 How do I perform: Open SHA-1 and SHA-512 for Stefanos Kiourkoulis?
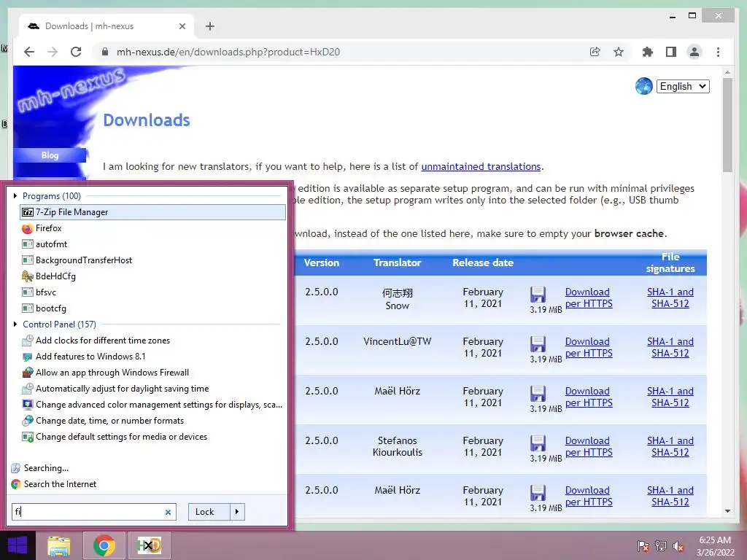pyautogui.click(x=670, y=446)
